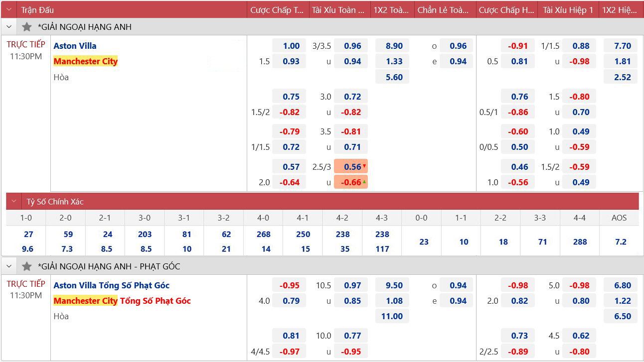Open Manchester City Tổng Số Phạt Góc link
The height and width of the screenshot is (362, 644).
point(122,301)
